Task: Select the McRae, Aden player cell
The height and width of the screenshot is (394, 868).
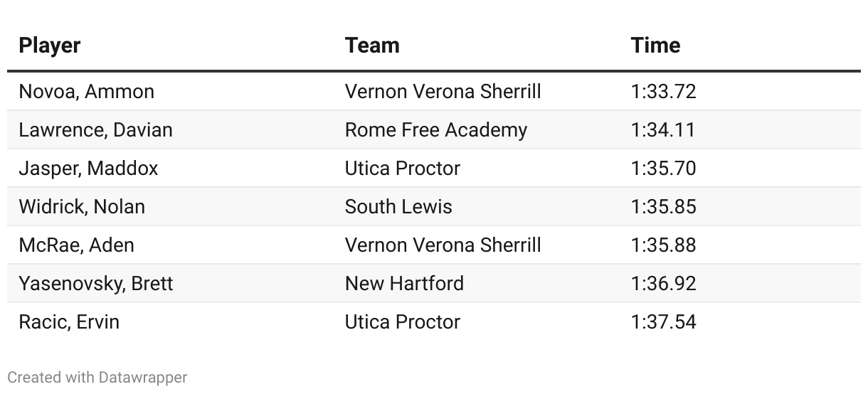Action: click(x=76, y=245)
